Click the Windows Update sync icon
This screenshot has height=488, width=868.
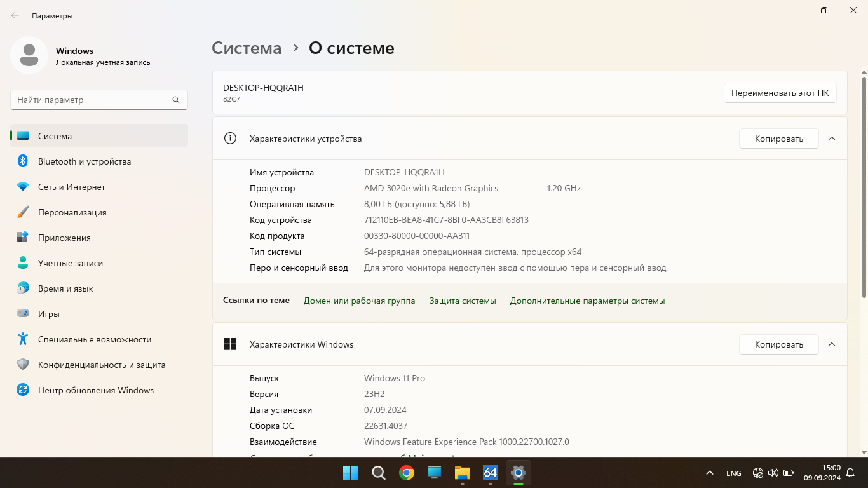23,390
